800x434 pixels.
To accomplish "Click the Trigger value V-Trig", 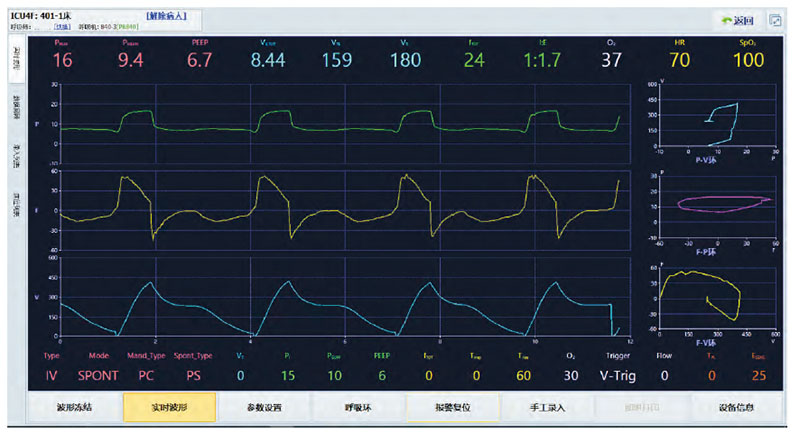I will (x=618, y=376).
